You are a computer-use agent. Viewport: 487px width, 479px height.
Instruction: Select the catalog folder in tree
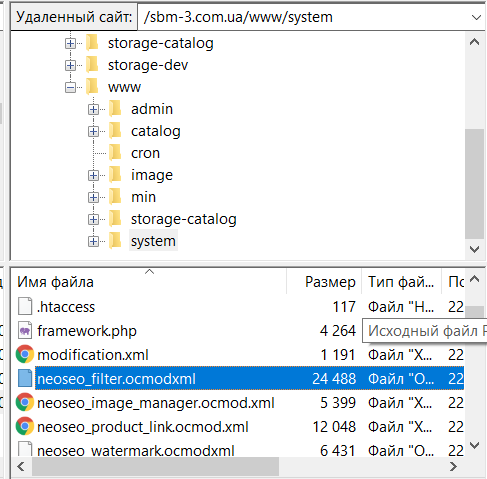tap(156, 131)
